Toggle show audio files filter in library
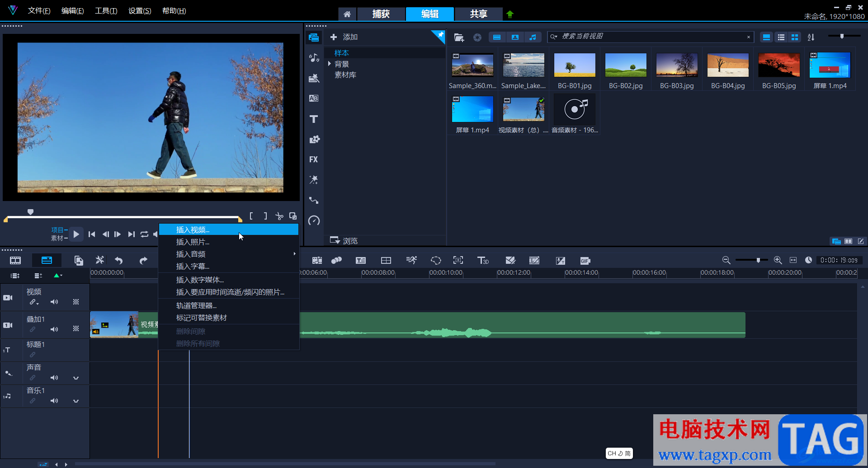Viewport: 868px width, 468px height. pyautogui.click(x=533, y=37)
